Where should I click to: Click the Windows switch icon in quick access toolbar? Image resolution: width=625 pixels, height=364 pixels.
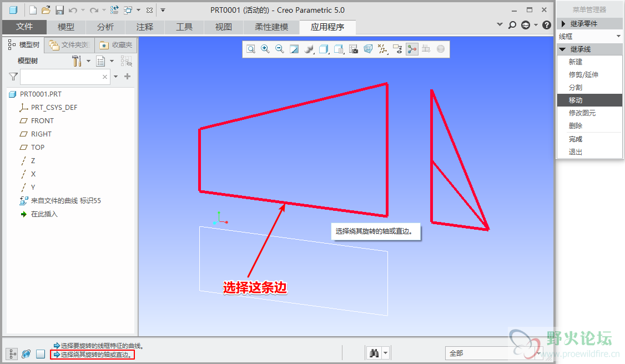[x=128, y=10]
